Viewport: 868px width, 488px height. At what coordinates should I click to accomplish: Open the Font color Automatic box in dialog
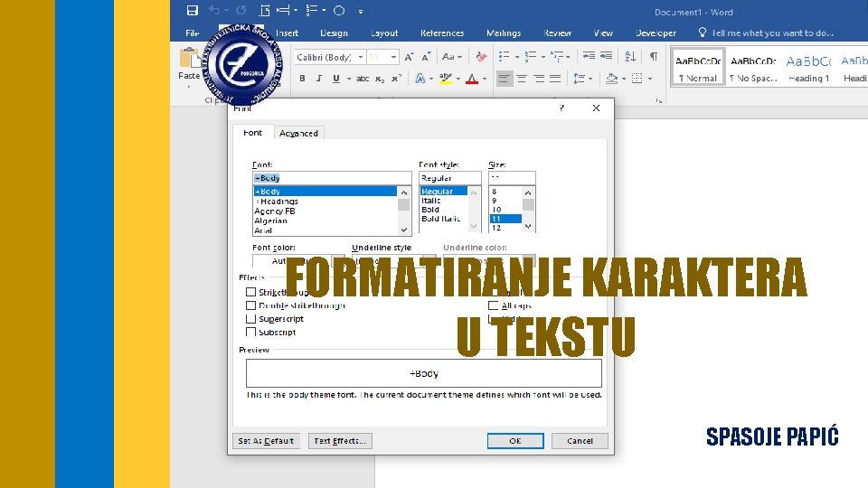(x=298, y=260)
